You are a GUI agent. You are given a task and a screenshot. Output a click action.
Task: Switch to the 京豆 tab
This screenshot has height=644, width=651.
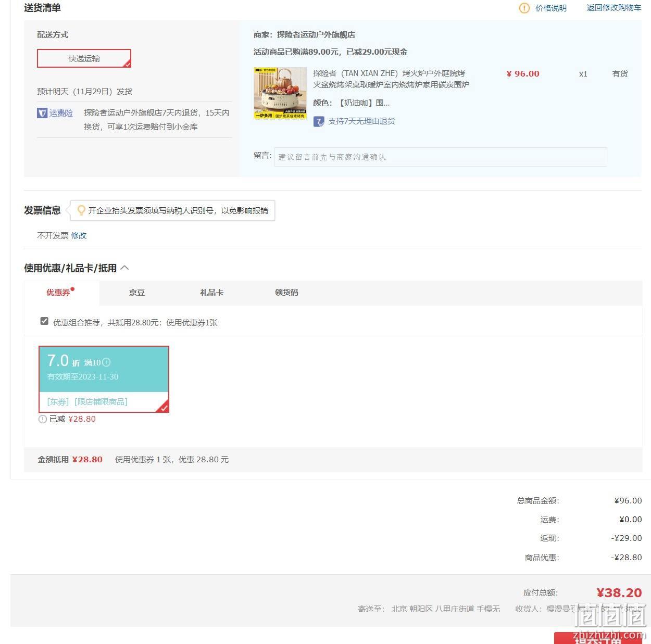pos(137,293)
